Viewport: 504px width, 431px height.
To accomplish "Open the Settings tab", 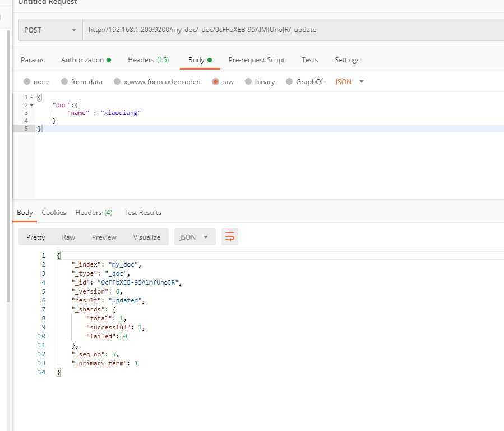I will click(x=347, y=60).
